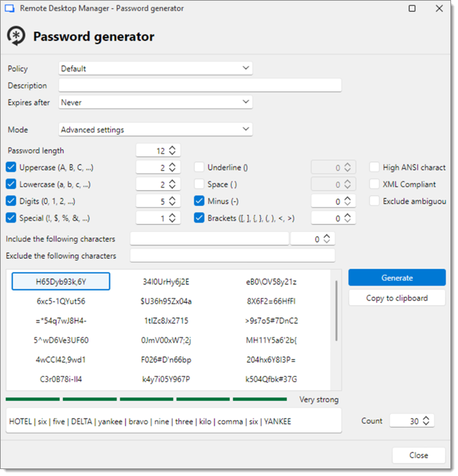Select password 34I0UrHy6j2E
This screenshot has width=458, height=476.
pos(167,283)
